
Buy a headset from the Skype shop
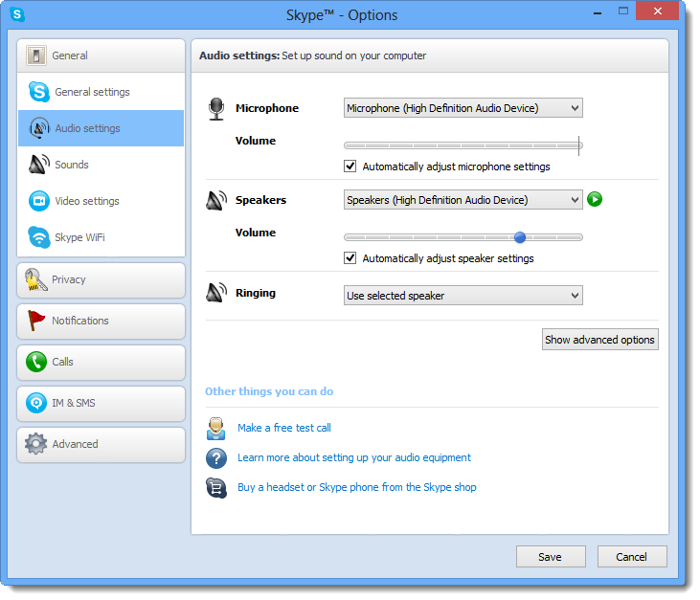coord(356,487)
